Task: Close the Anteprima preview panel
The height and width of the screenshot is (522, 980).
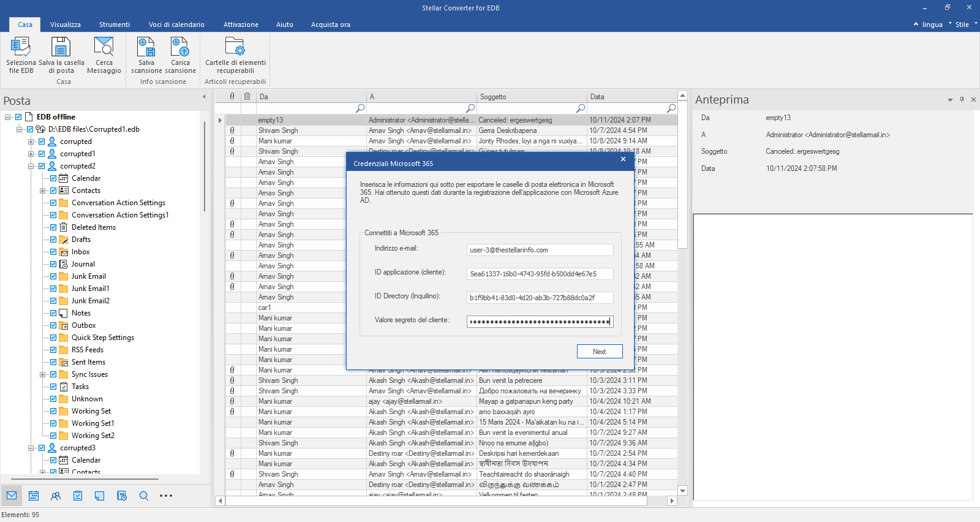Action: click(x=973, y=99)
